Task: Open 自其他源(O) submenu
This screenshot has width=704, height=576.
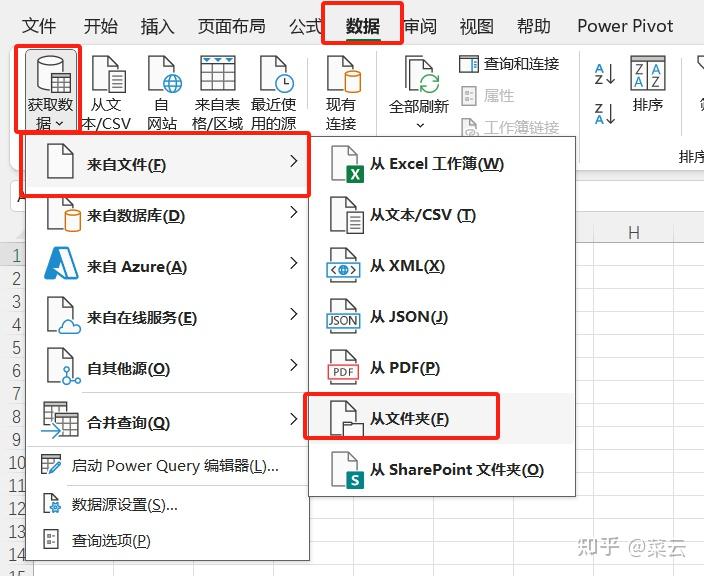Action: pyautogui.click(x=167, y=368)
